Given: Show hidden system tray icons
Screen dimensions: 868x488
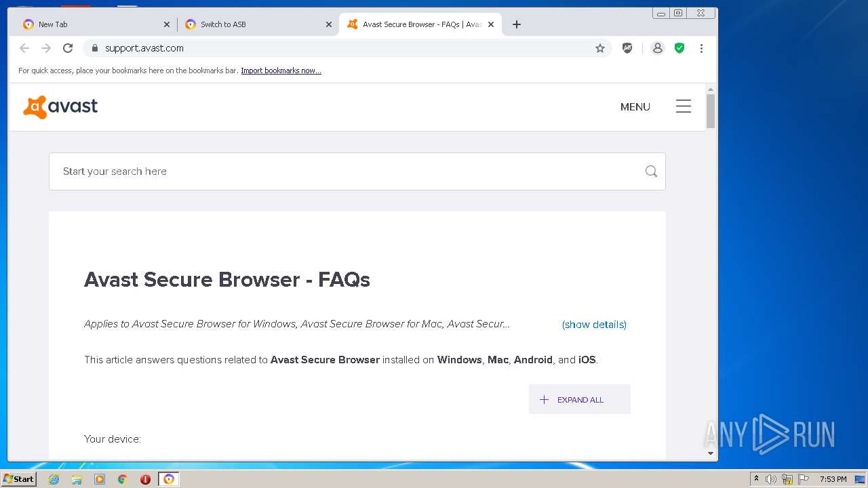Looking at the screenshot, I should 756,479.
